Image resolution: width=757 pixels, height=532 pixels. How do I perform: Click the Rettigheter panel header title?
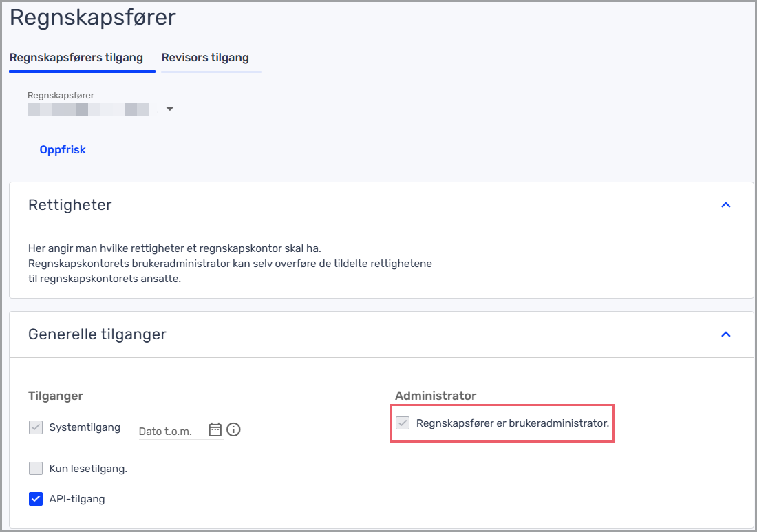[70, 205]
